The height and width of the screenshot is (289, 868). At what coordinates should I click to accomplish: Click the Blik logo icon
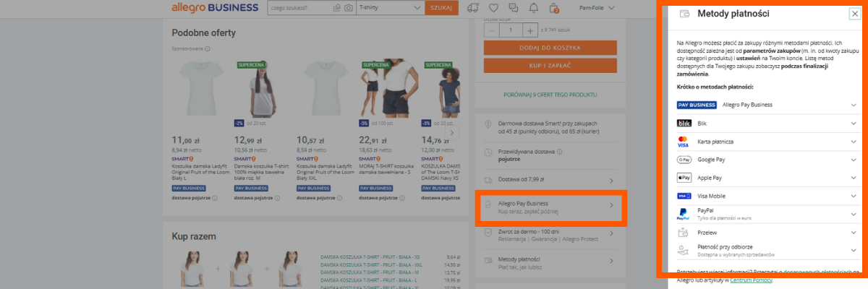(x=684, y=123)
